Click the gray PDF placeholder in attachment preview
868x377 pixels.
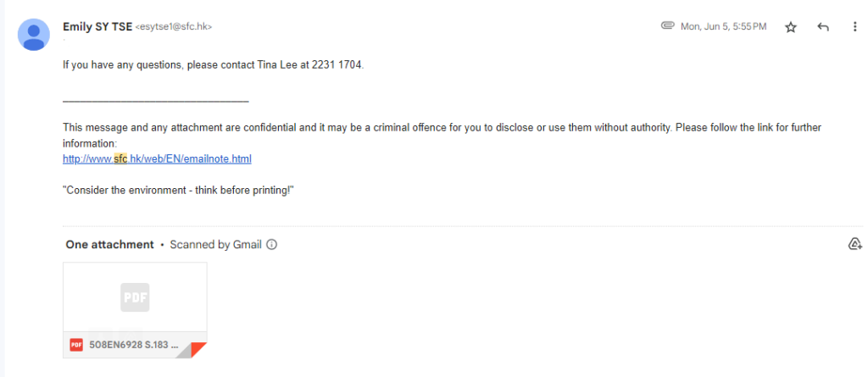[x=135, y=297]
